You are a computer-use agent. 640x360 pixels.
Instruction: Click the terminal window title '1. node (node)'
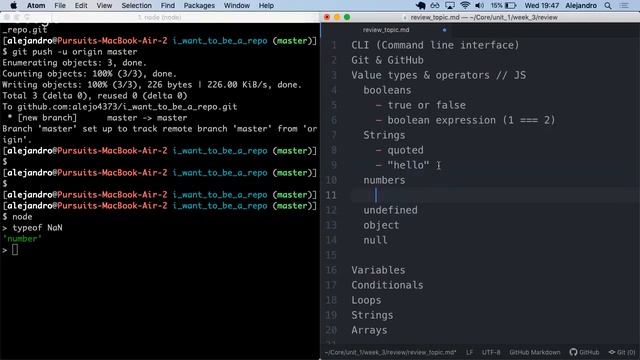pos(160,17)
